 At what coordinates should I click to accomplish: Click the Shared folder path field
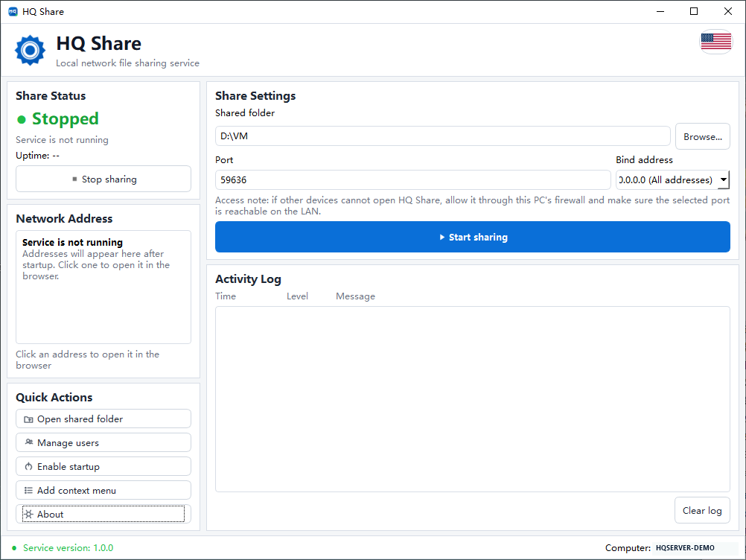[442, 136]
